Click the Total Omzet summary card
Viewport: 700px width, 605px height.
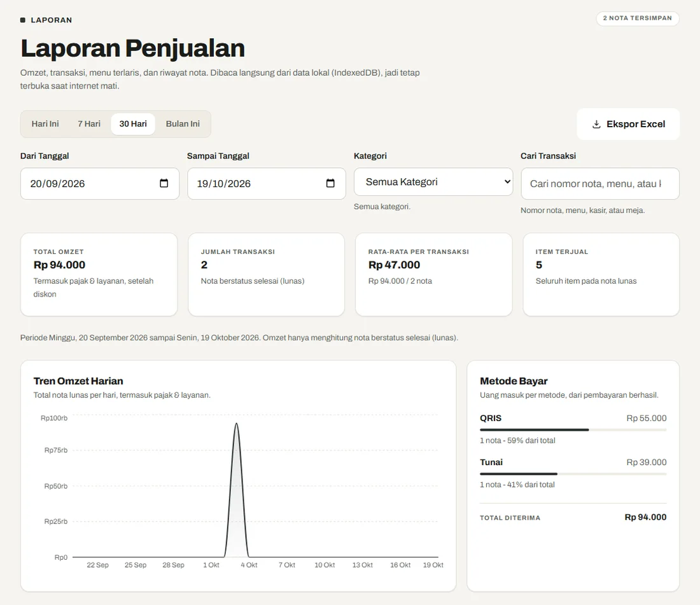99,274
